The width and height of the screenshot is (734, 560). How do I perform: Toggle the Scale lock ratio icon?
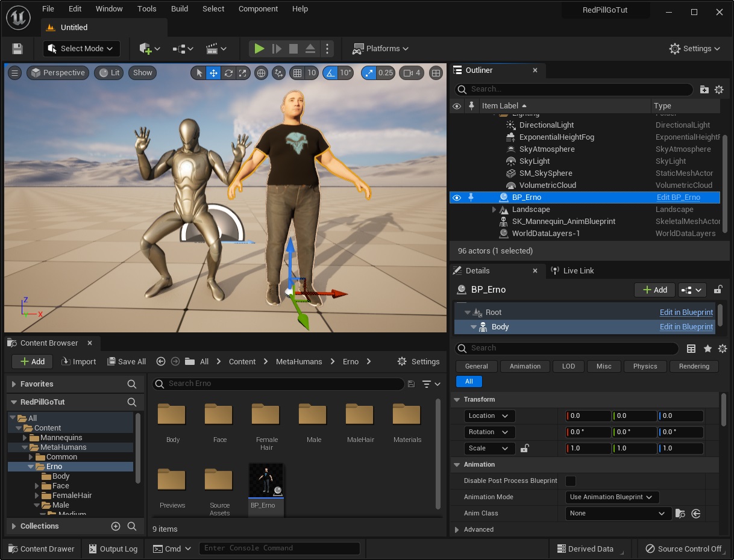525,449
